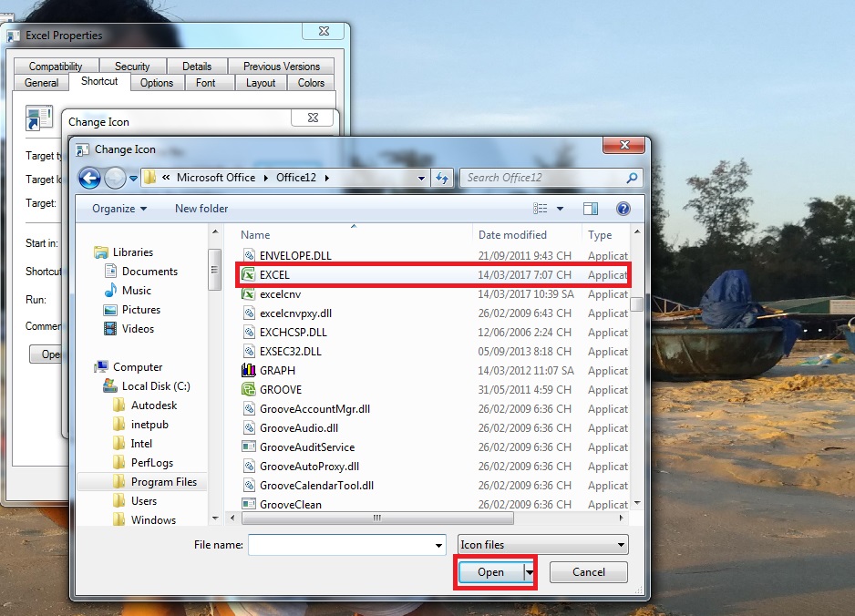The image size is (855, 616).
Task: Select GrooveAudio.dll file name
Action: coord(299,428)
